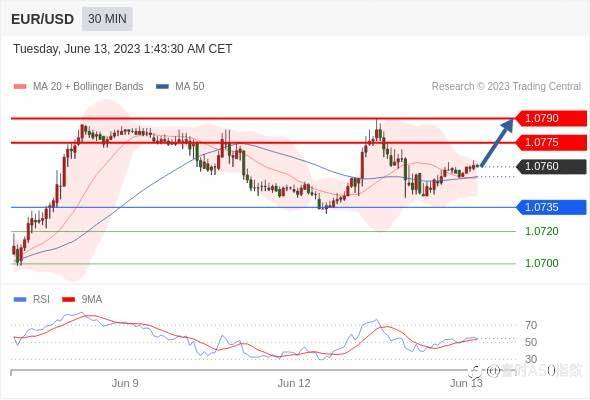
Task: Click the MA 20 + Bollinger Bands label
Action: [x=88, y=86]
